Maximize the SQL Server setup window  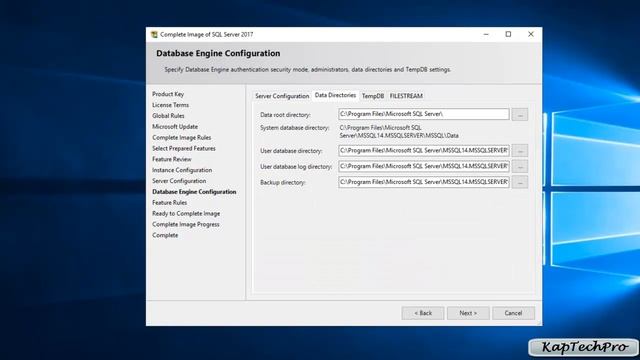click(x=508, y=34)
